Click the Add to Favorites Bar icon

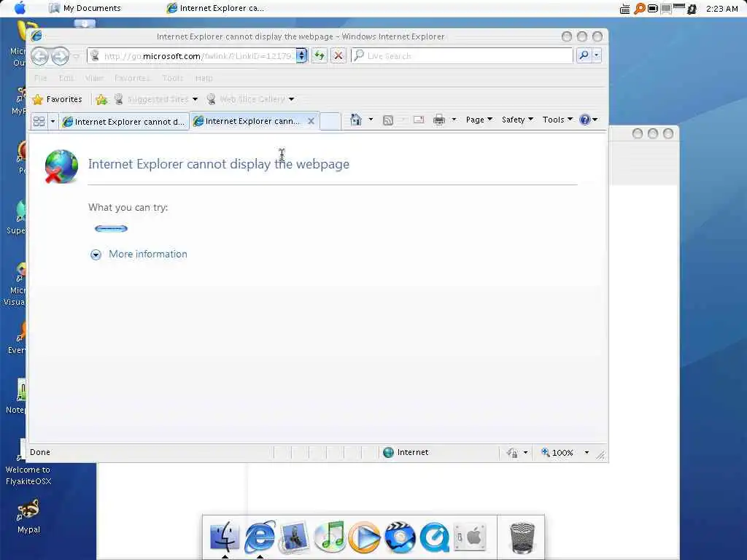[x=101, y=99]
